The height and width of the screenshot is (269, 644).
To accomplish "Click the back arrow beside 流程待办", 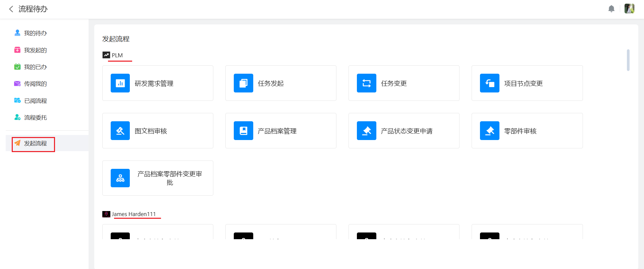I will click(x=11, y=9).
